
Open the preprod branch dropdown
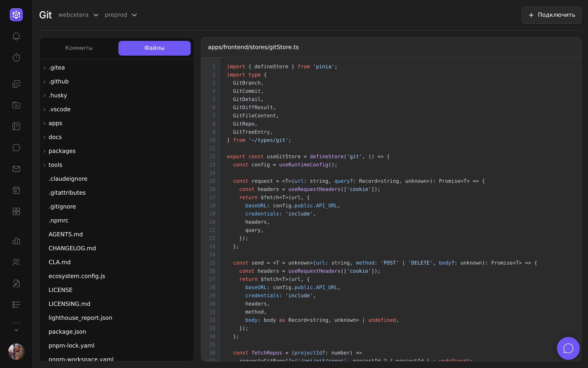click(x=121, y=15)
